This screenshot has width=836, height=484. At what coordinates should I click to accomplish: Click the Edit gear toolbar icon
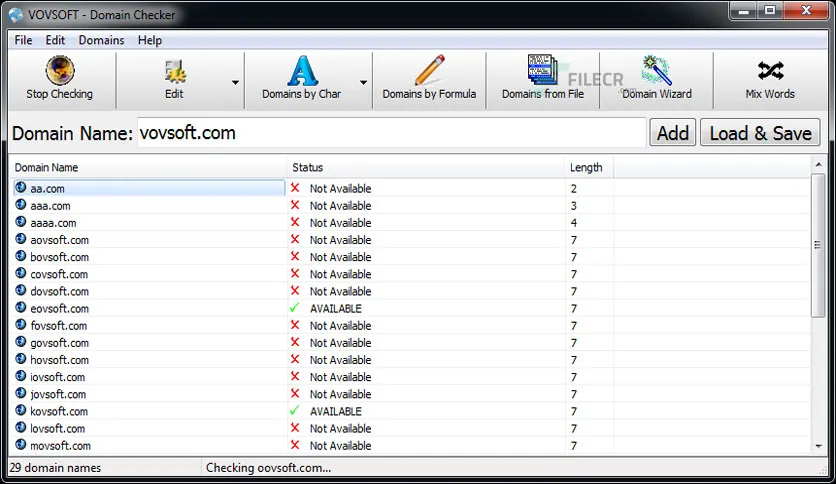click(174, 71)
